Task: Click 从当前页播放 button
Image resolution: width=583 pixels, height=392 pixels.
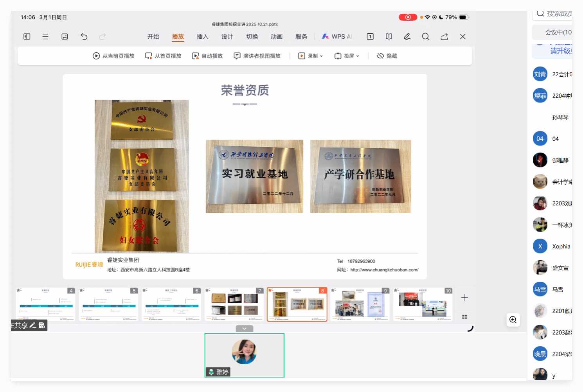Action: 113,56
